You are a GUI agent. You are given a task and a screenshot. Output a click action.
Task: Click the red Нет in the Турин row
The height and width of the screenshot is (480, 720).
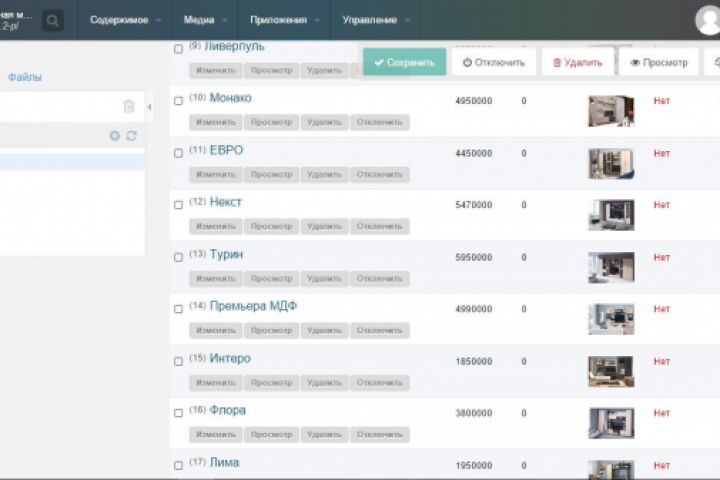662,257
